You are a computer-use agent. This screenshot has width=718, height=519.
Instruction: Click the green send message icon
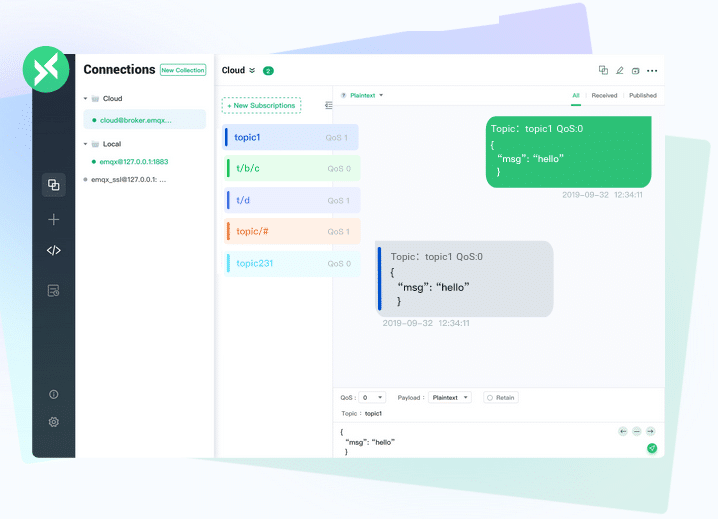(x=651, y=449)
